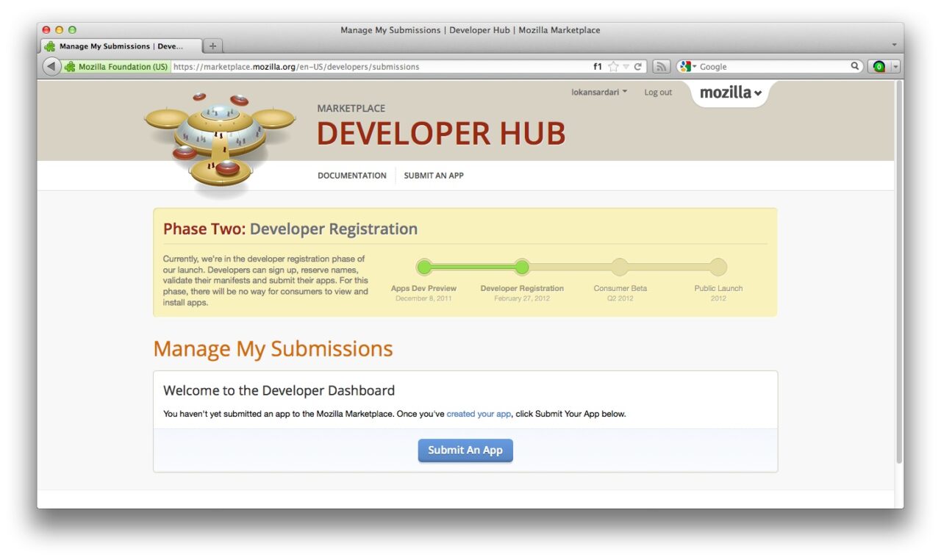
Task: Click the magnifier icon to search
Action: coord(855,66)
